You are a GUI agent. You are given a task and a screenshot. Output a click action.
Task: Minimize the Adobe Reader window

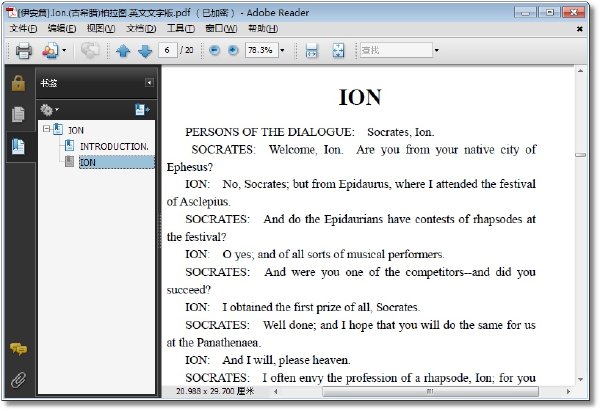point(525,13)
